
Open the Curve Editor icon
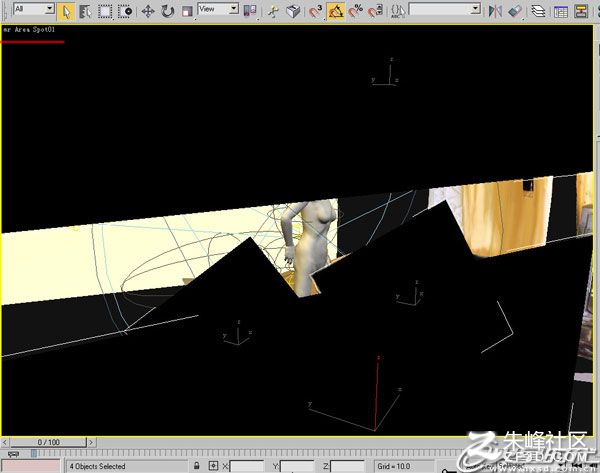pos(561,11)
